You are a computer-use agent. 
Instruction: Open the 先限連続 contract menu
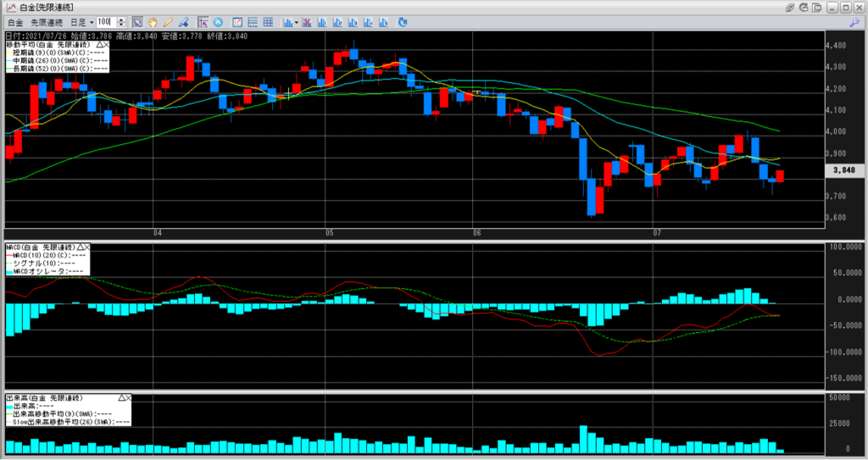(47, 23)
